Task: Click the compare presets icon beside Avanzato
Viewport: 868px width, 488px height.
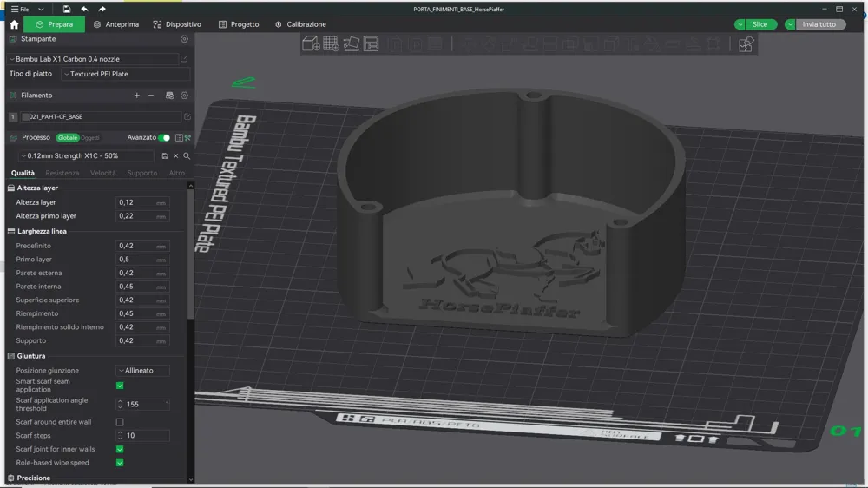Action: 187,137
